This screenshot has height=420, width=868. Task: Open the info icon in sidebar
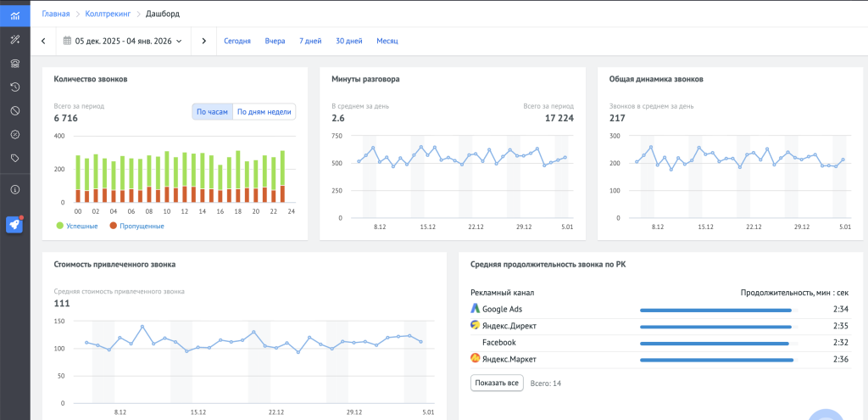(x=14, y=189)
